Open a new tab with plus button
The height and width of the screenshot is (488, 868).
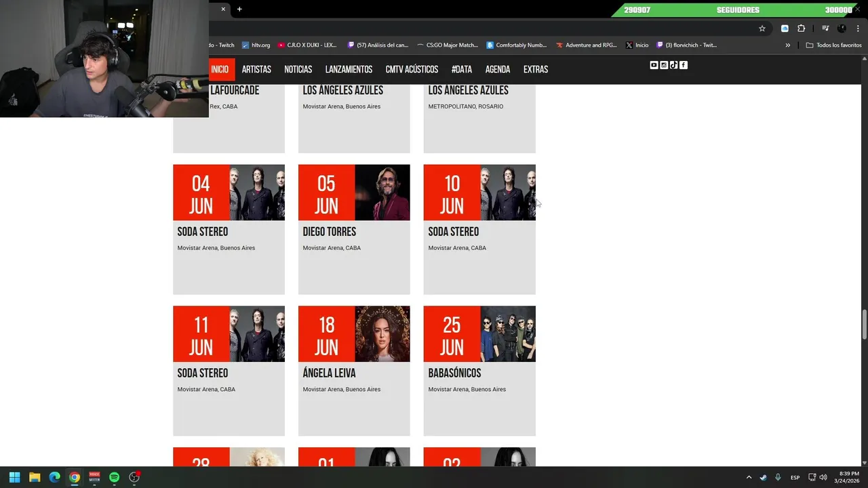[239, 9]
